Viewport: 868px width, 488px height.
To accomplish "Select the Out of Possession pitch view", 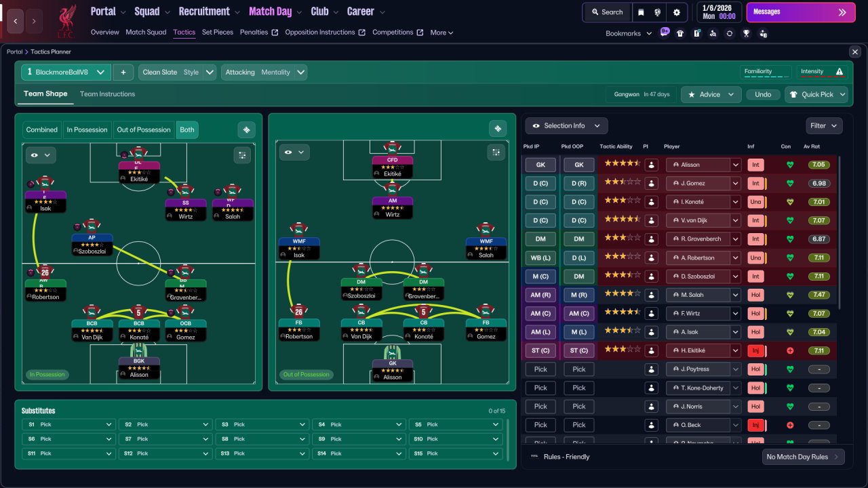I will coord(144,129).
